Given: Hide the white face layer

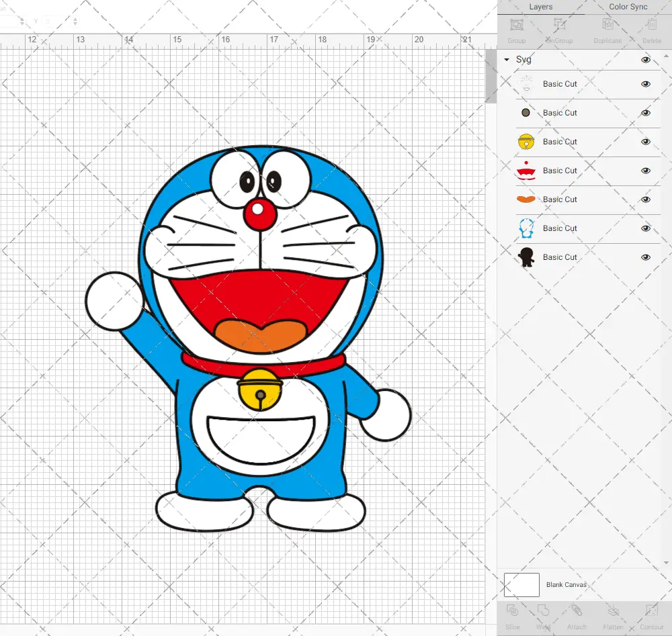Looking at the screenshot, I should 645,84.
